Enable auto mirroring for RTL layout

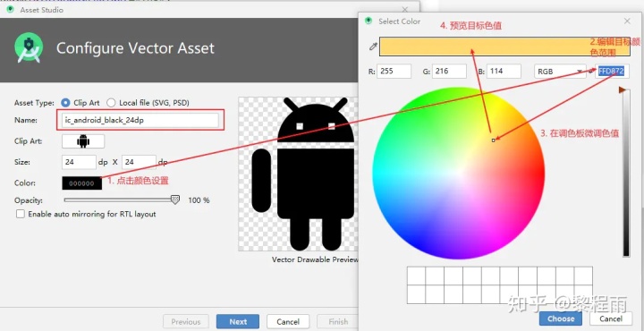pyautogui.click(x=21, y=214)
